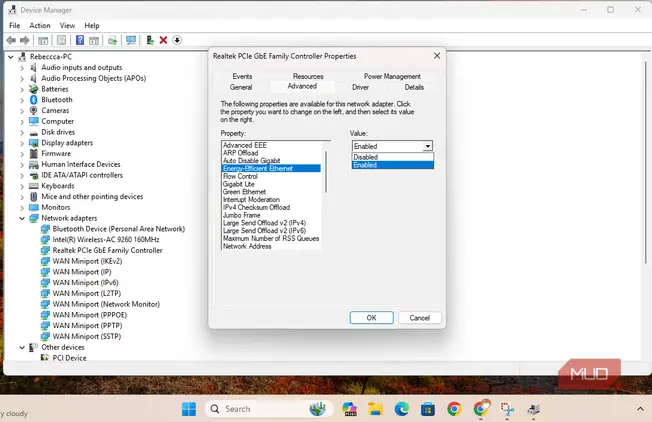Select Realtek PCIe GbE Family Controller in tree
The width and height of the screenshot is (652, 422).
coord(107,250)
